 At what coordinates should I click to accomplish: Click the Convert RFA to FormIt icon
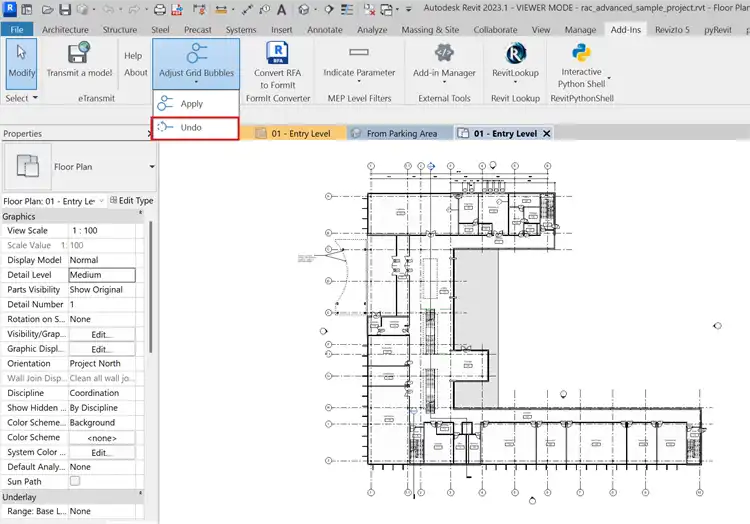[x=277, y=53]
